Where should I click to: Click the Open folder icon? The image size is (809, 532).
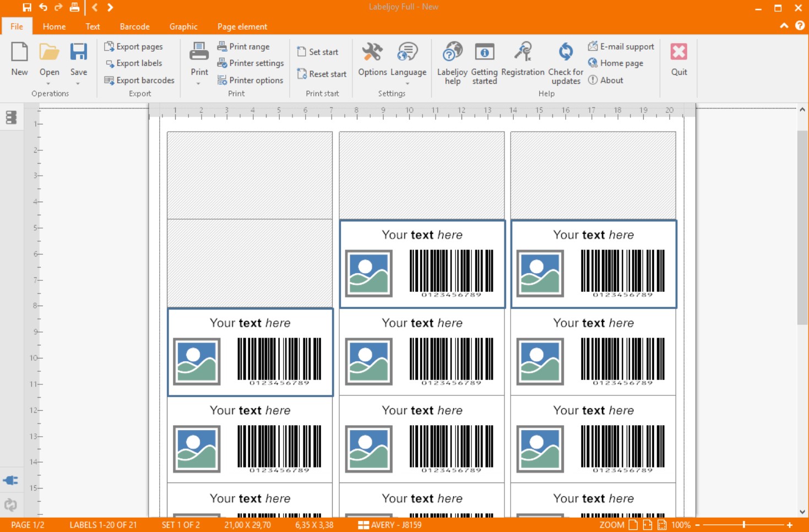[x=49, y=52]
